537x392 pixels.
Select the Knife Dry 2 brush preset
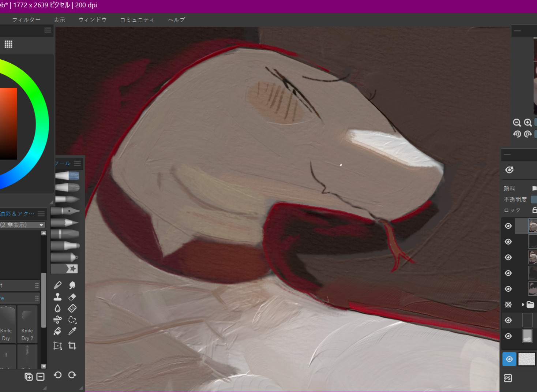click(27, 324)
